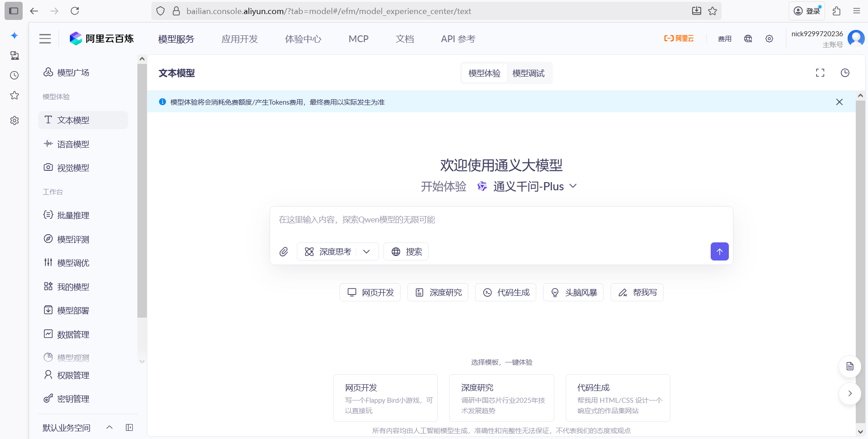
Task: Open the bookmarks star in browser sidebar
Action: [15, 95]
